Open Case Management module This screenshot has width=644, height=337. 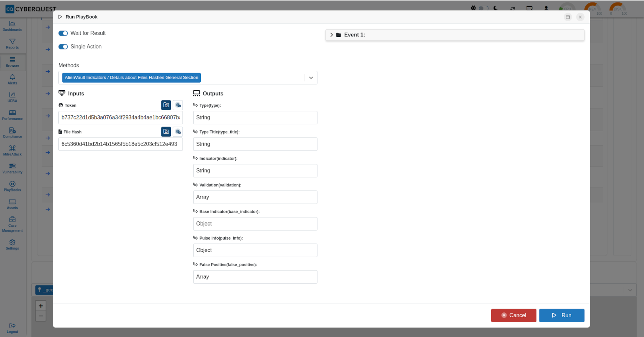coord(13,224)
